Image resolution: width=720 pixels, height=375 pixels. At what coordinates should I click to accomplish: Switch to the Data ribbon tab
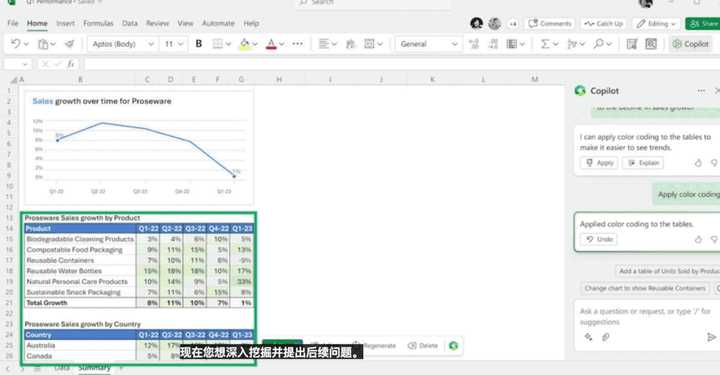[x=130, y=23]
